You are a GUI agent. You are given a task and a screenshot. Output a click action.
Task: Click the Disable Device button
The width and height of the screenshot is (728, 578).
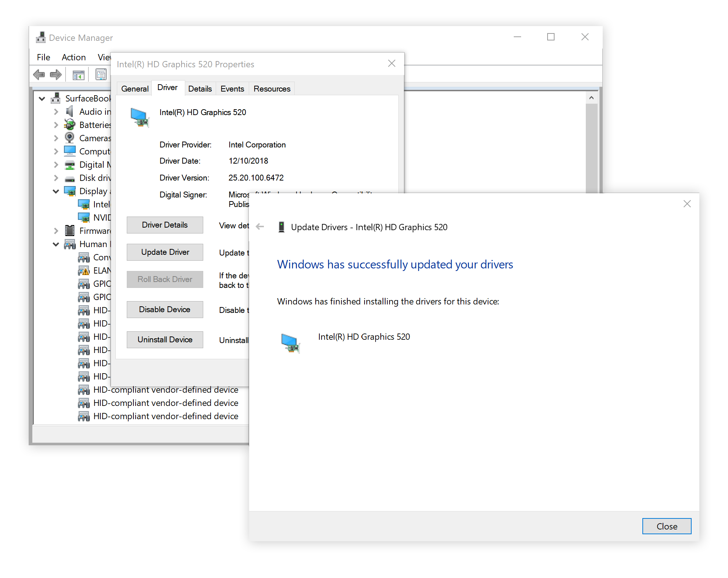pos(165,309)
